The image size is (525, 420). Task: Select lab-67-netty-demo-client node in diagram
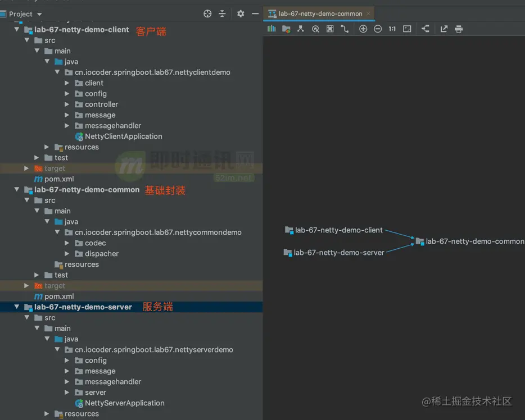[333, 230]
